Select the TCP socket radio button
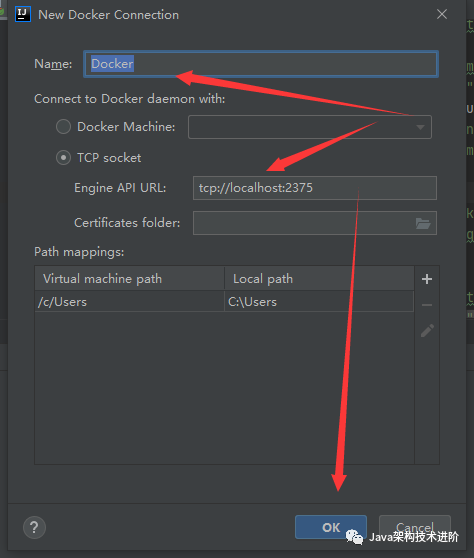 63,158
